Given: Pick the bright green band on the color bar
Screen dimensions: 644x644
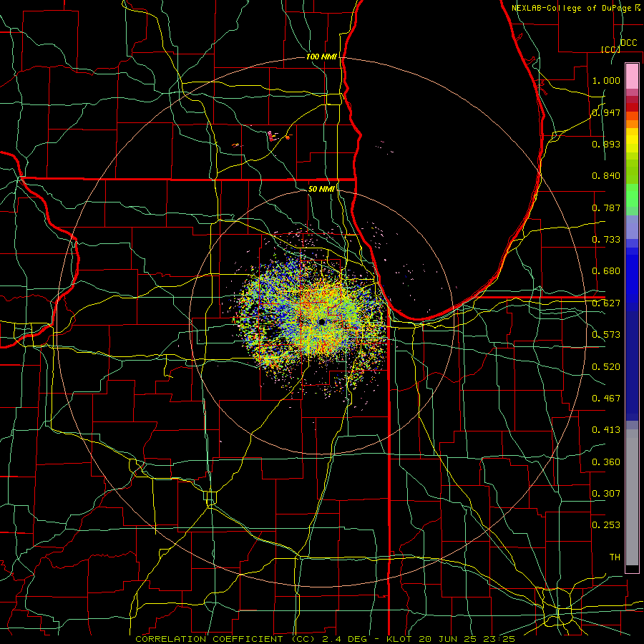Looking at the screenshot, I should pyautogui.click(x=632, y=195).
